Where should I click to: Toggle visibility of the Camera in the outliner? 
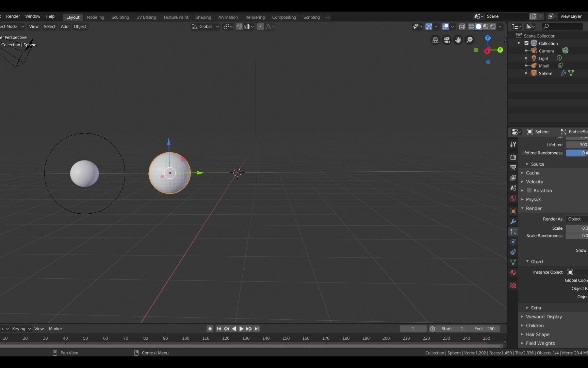click(x=565, y=50)
